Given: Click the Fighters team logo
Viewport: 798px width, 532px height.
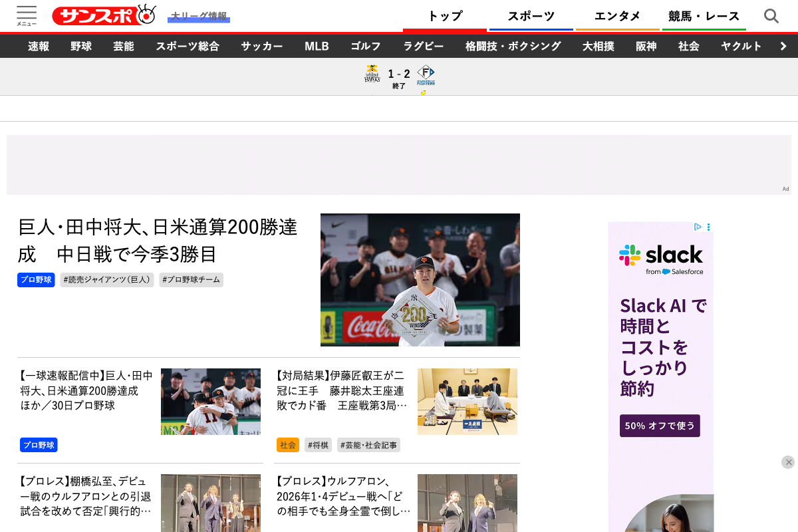Looking at the screenshot, I should tap(426, 74).
